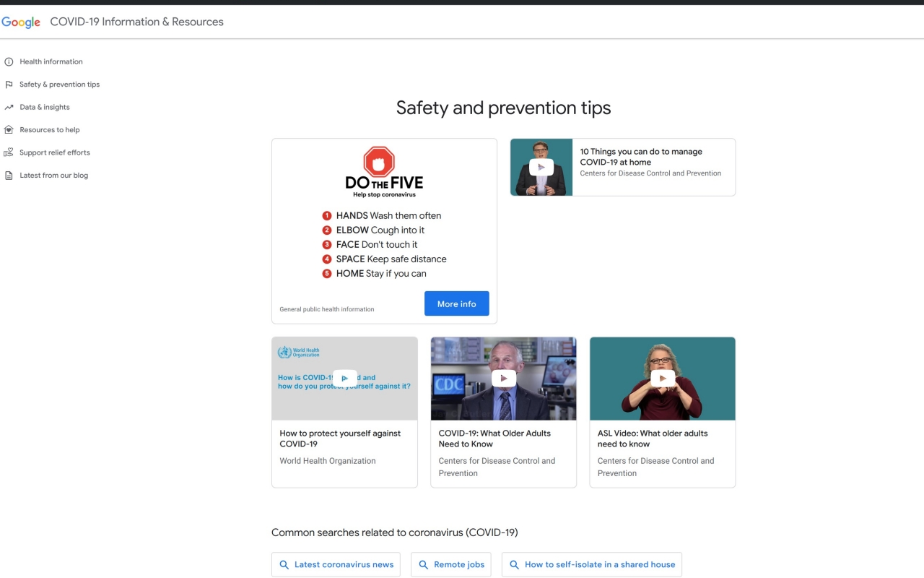This screenshot has height=578, width=924.
Task: Go to Data & insights section
Action: (x=45, y=107)
